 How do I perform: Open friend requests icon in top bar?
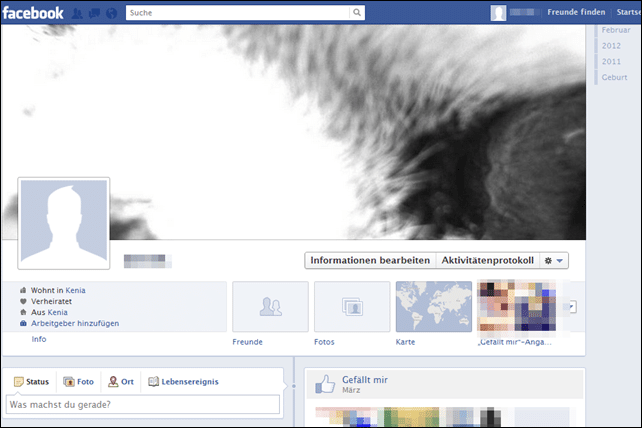click(77, 14)
